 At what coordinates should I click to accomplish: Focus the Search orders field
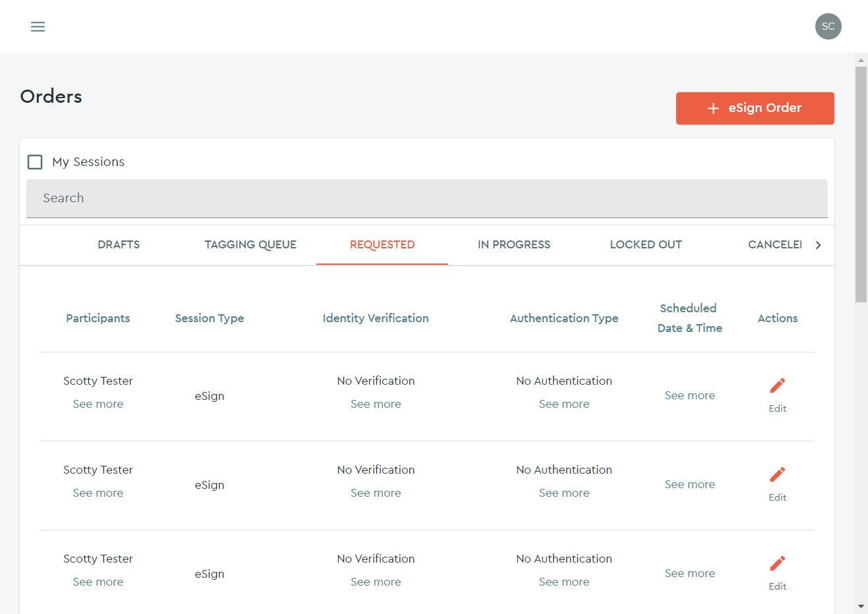tap(427, 198)
